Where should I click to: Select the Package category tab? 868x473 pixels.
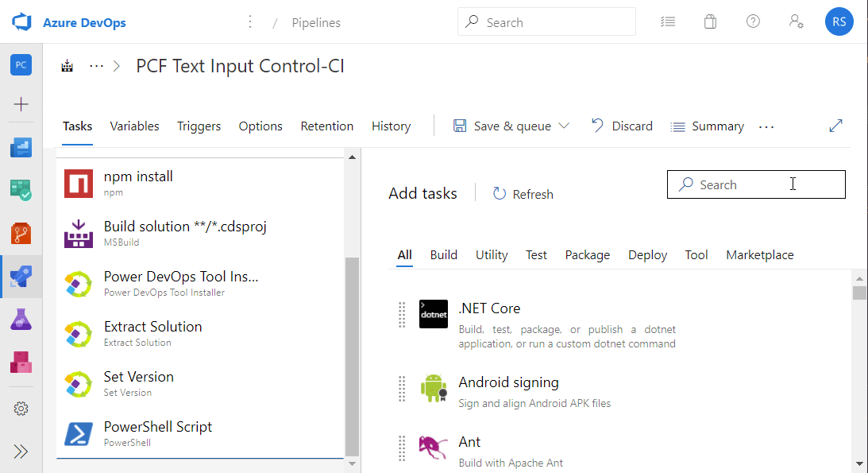588,254
